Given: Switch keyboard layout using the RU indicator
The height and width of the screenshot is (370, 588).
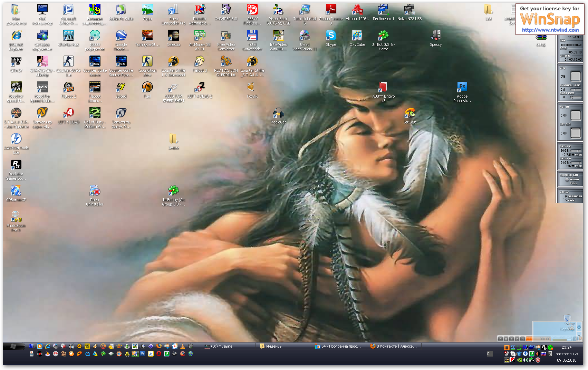Looking at the screenshot, I should pos(490,354).
